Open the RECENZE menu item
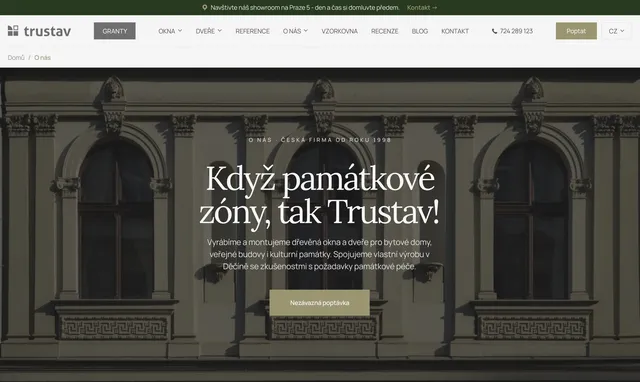 click(x=384, y=31)
